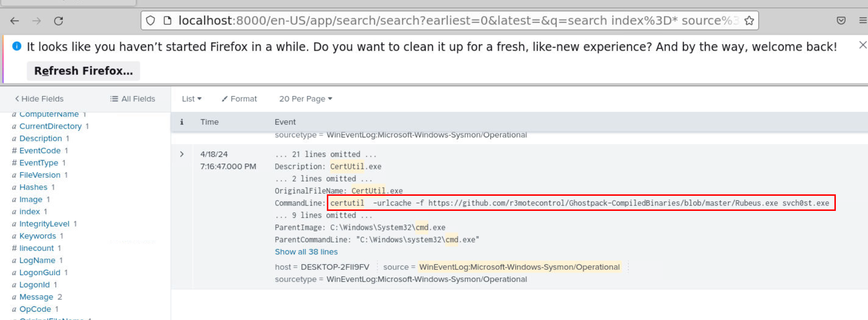Select the Image field
The height and width of the screenshot is (320, 868).
tap(31, 199)
